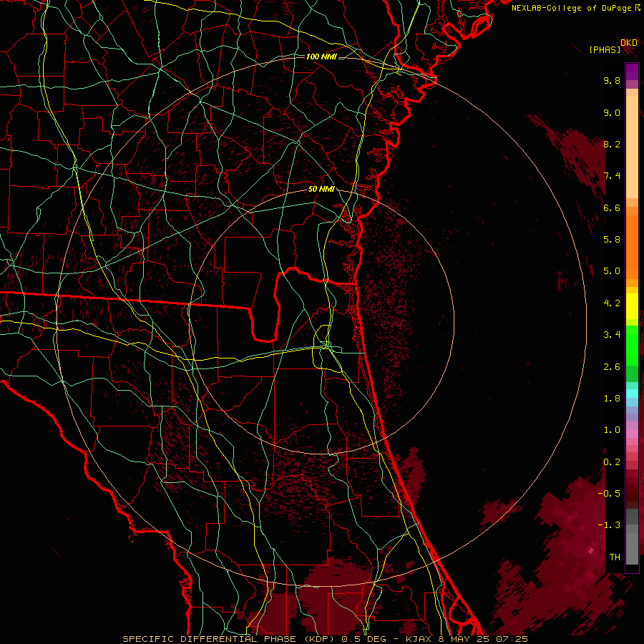Click the 7.4 value on the color scale

(612, 176)
